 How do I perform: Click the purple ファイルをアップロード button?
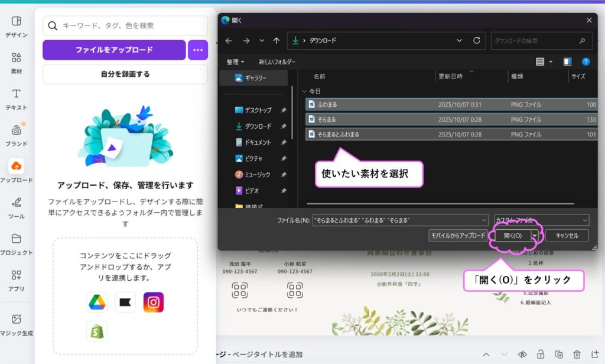[114, 50]
